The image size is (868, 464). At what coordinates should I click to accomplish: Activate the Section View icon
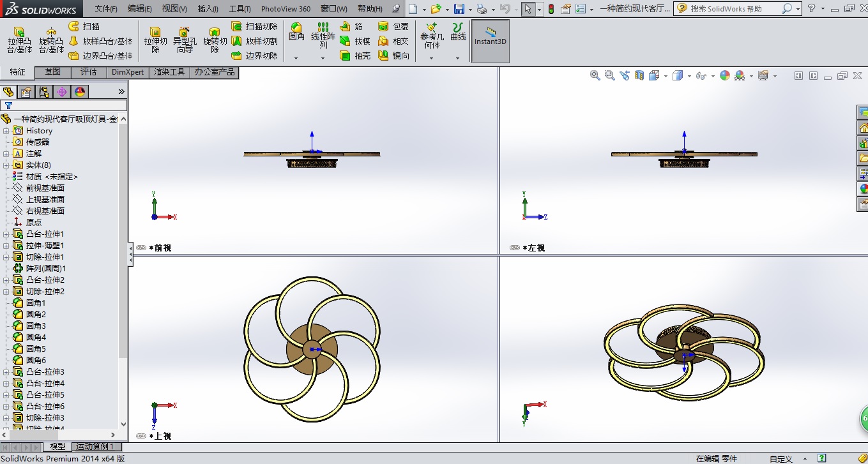coord(639,75)
